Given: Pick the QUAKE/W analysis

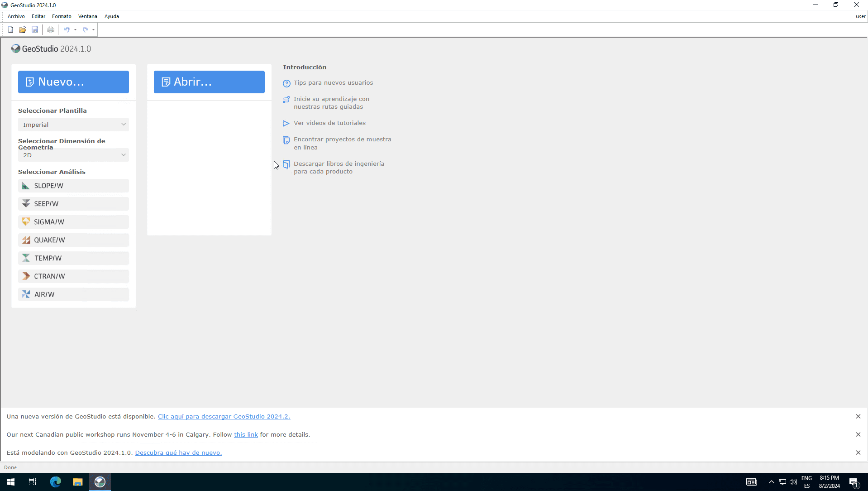Looking at the screenshot, I should click(x=73, y=240).
